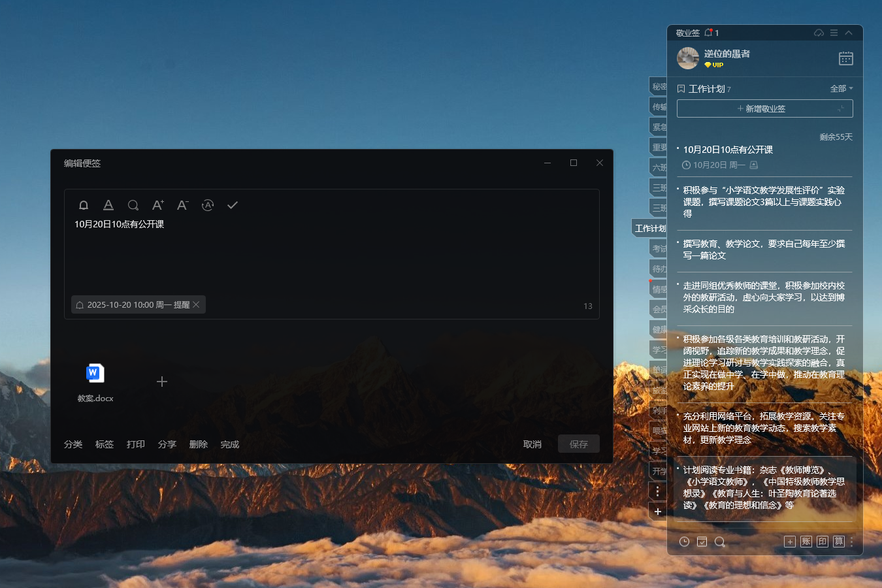Viewport: 882px width, 588px height.
Task: Switch to the 会员 category tab
Action: coord(659,309)
